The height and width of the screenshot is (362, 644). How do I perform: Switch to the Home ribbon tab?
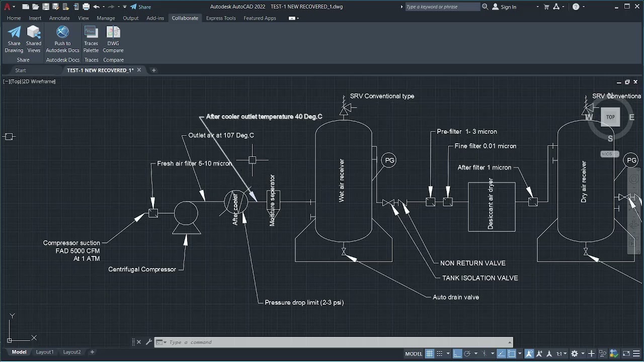(x=14, y=18)
